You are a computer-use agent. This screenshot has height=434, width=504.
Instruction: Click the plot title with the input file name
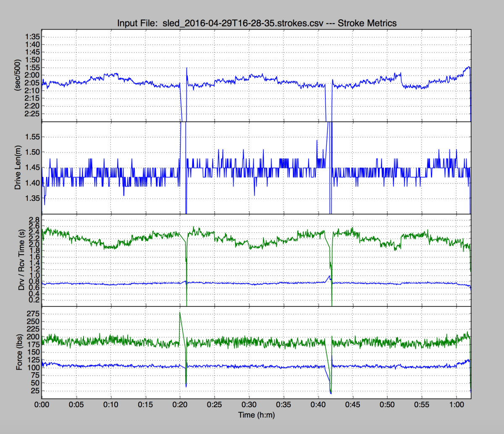(x=257, y=23)
